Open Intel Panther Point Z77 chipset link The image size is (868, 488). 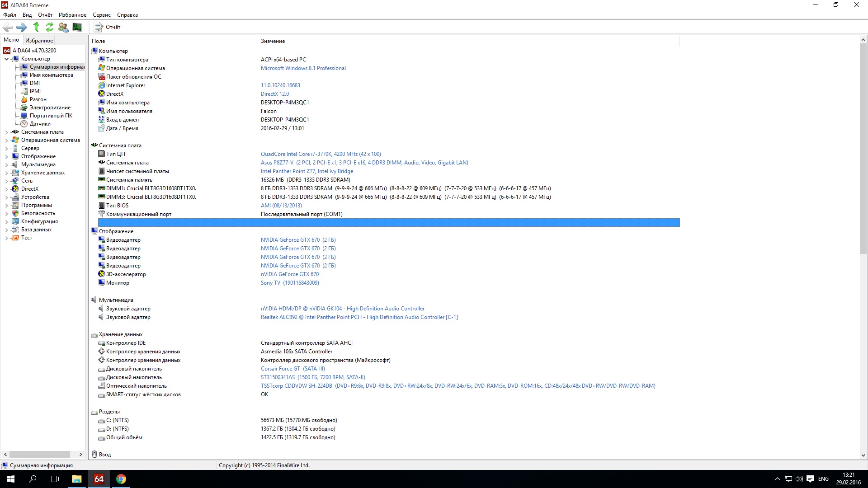(x=307, y=171)
